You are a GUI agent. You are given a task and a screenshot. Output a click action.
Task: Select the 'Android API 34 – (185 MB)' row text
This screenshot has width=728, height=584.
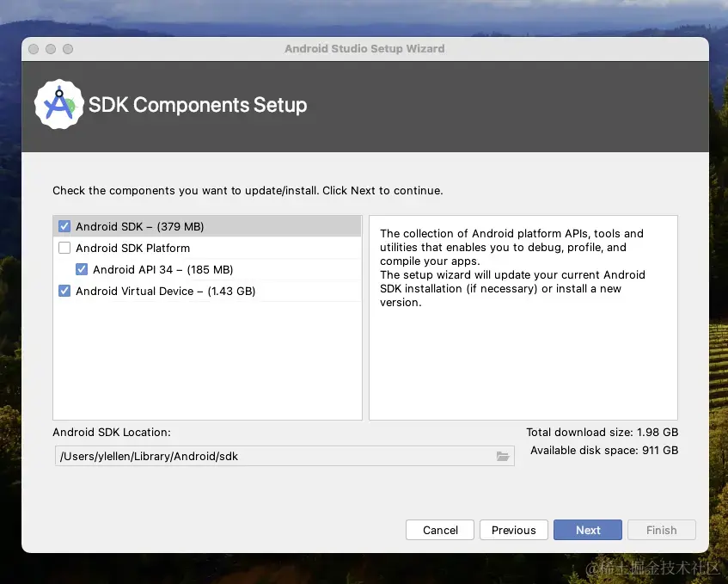[x=163, y=269]
